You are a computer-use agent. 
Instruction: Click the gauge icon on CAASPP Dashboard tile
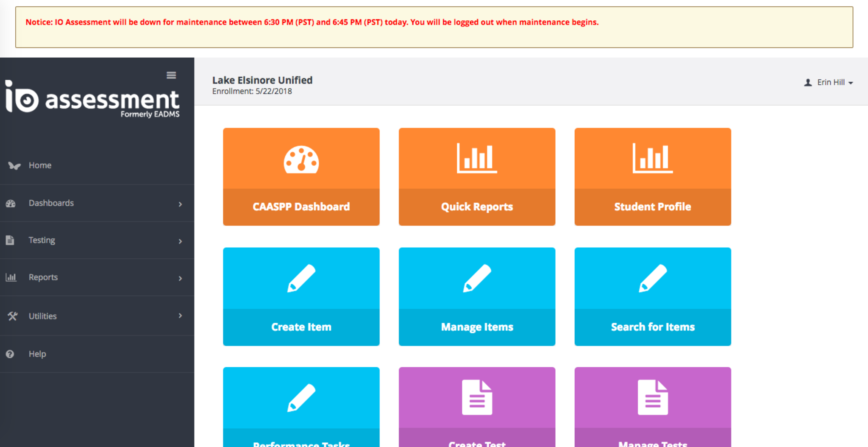301,159
